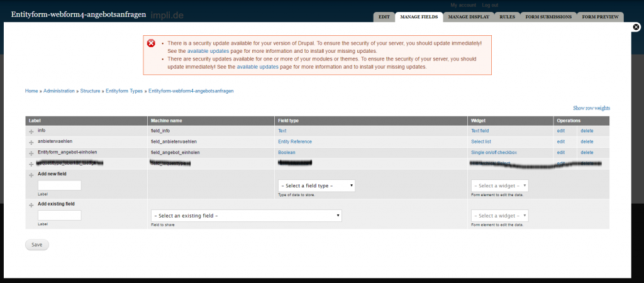Viewport: 644px width, 283px height.
Task: Focus the Add new field label input
Action: click(x=60, y=186)
